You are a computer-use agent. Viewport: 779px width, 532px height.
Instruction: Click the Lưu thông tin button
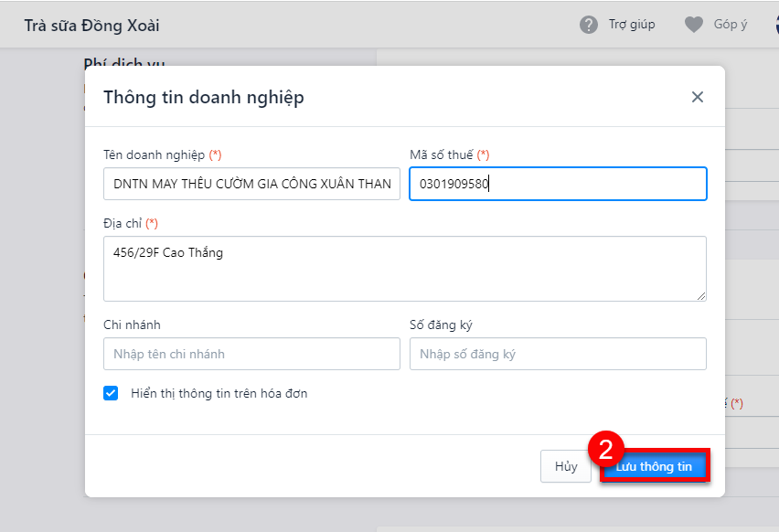click(x=655, y=466)
